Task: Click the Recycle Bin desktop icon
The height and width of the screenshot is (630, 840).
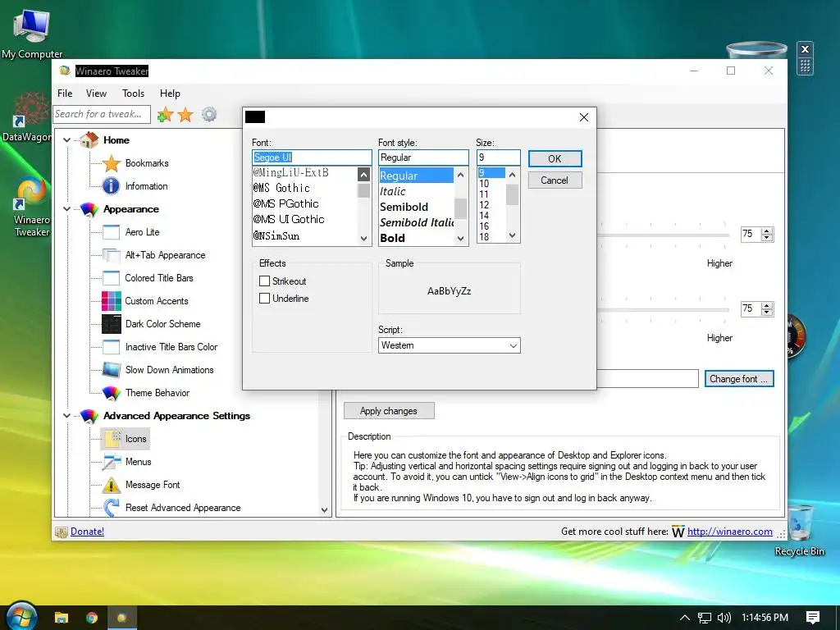Action: pos(799,523)
